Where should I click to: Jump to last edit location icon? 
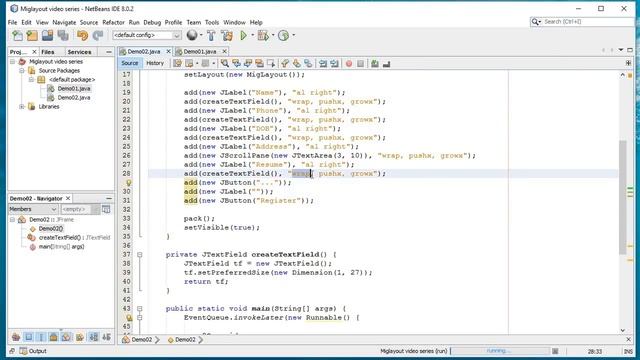[x=178, y=63]
